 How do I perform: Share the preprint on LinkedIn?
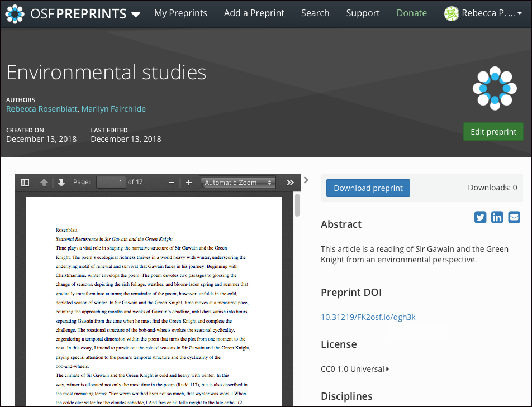(497, 217)
